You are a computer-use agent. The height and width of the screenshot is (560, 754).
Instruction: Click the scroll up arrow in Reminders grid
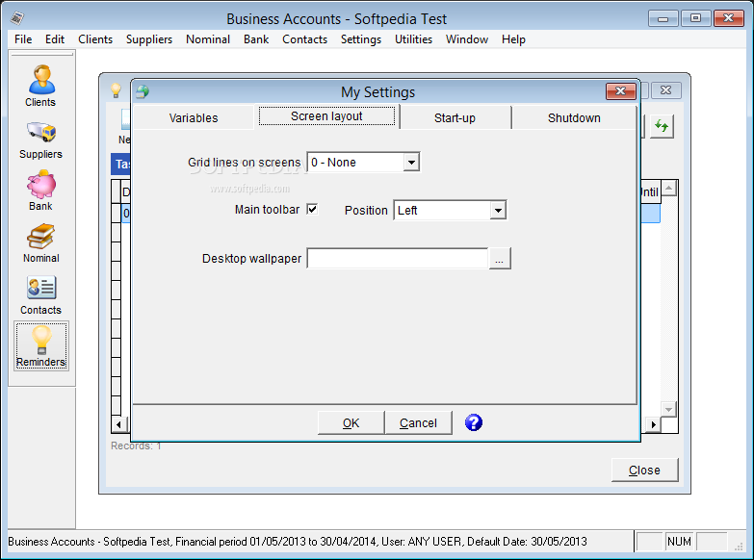coord(669,188)
